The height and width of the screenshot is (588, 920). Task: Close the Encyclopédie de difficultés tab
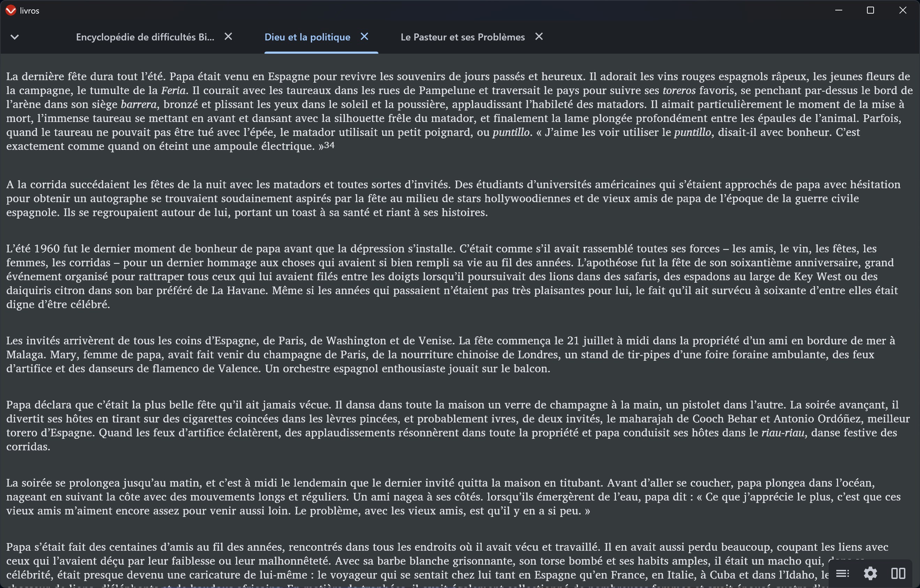click(x=228, y=37)
